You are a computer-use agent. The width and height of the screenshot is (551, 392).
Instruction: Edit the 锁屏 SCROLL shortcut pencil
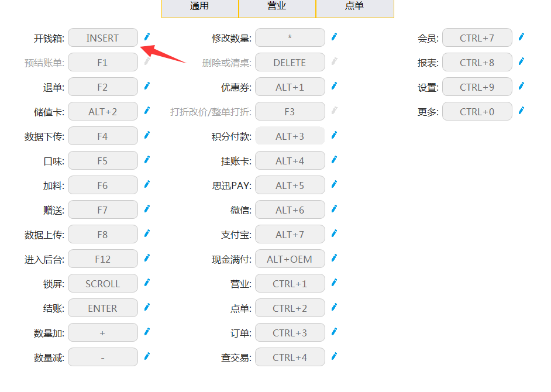point(147,283)
